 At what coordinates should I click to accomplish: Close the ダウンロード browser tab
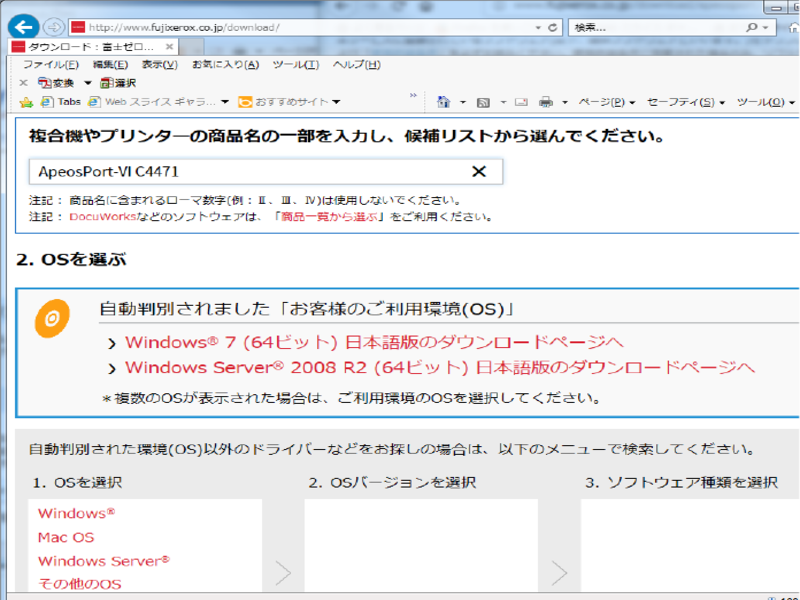coord(169,47)
